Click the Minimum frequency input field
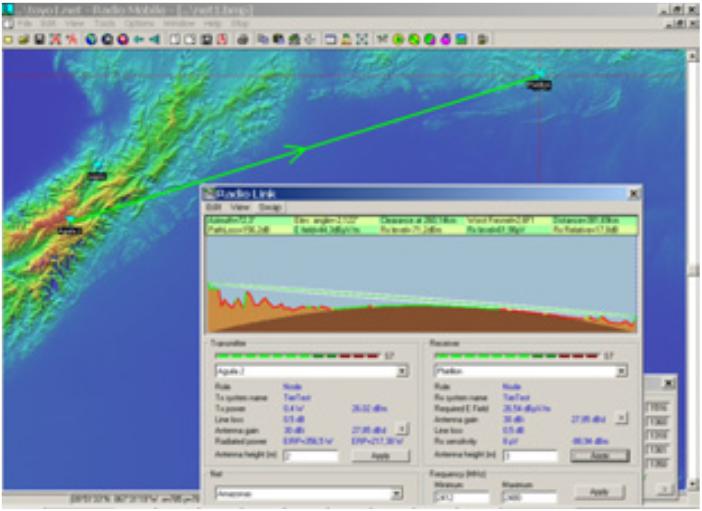 pos(460,496)
